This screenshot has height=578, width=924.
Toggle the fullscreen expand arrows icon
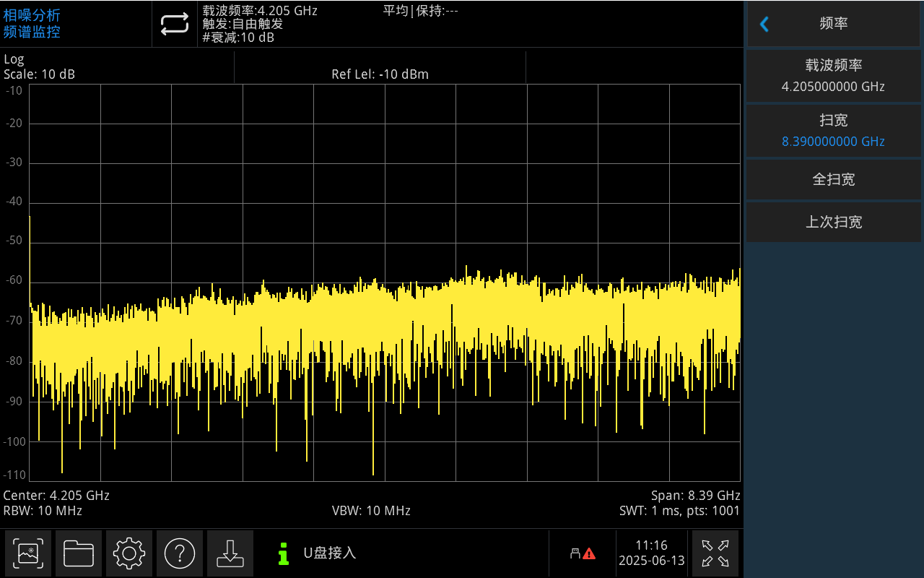click(x=715, y=553)
